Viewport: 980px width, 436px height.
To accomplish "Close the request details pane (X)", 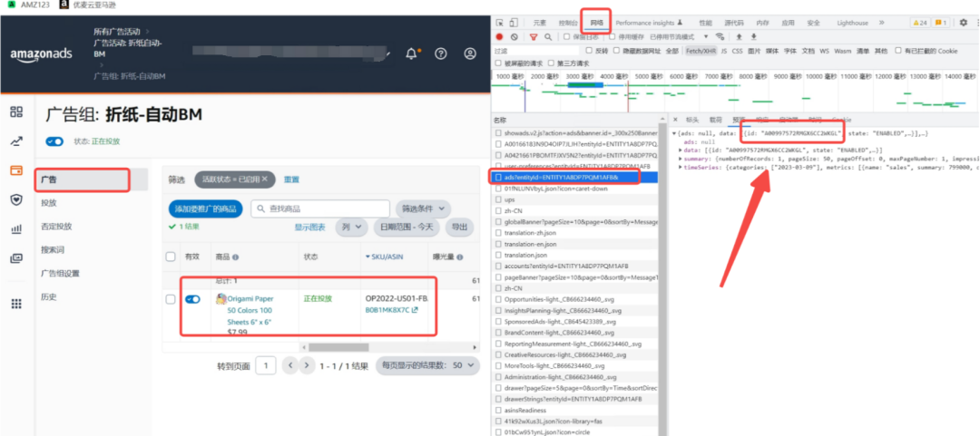I will pyautogui.click(x=675, y=120).
